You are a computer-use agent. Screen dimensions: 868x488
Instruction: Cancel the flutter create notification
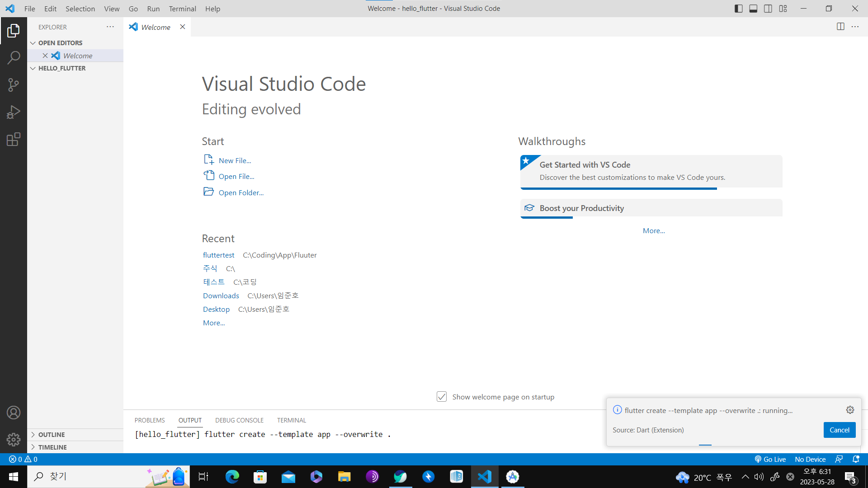point(840,430)
